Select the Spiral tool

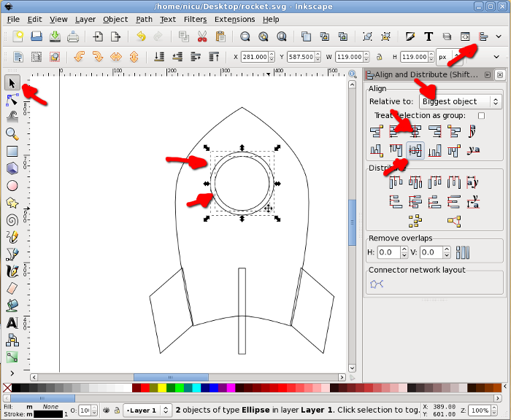click(x=12, y=220)
